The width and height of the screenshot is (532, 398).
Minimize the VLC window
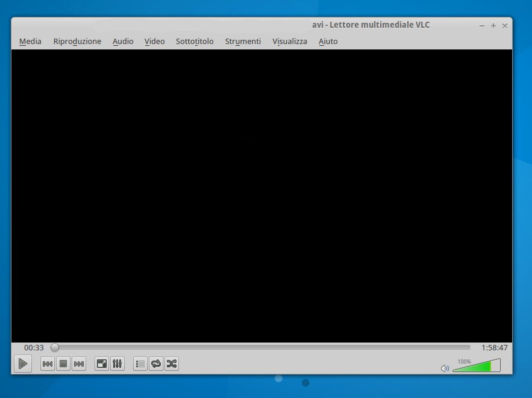coord(482,26)
